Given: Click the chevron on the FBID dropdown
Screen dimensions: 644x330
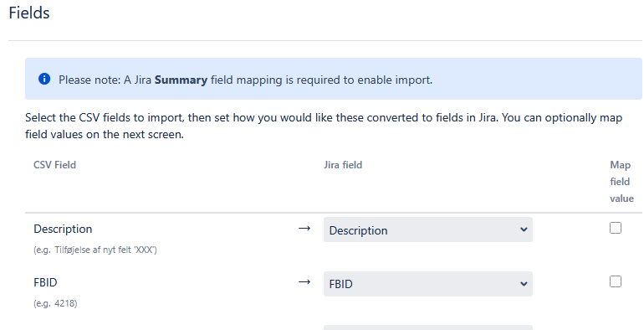Looking at the screenshot, I should 524,283.
